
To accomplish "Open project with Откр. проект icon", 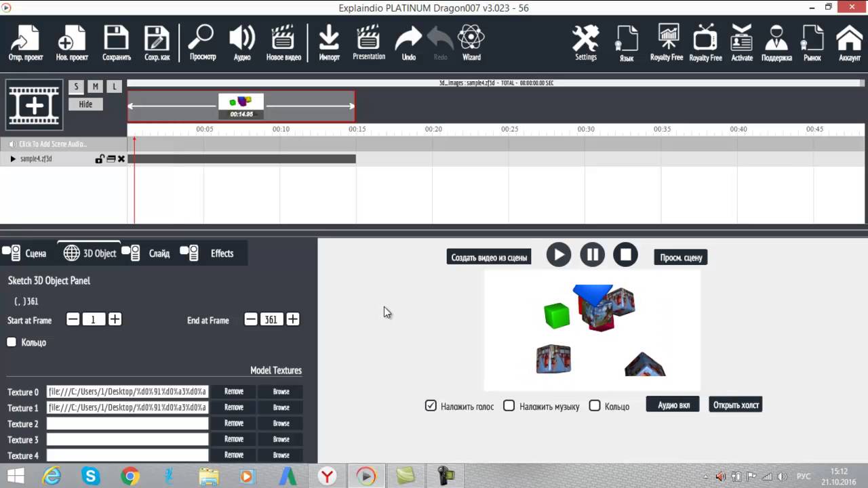I will pos(26,43).
